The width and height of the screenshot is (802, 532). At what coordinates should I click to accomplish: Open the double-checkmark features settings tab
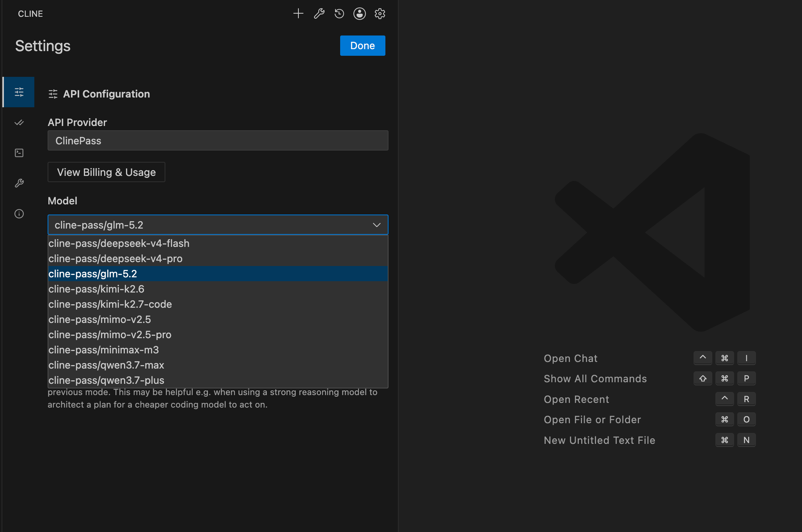[x=19, y=122]
